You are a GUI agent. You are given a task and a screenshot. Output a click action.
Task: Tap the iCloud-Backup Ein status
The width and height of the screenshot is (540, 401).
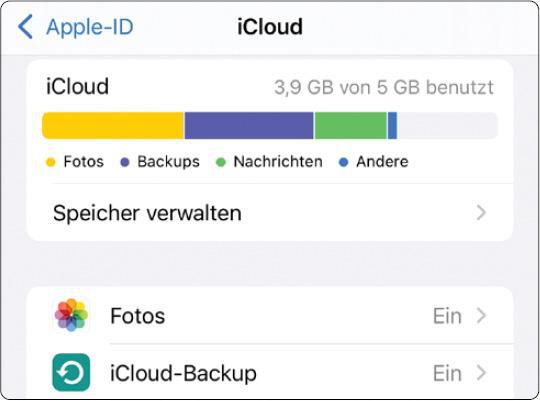pos(447,373)
